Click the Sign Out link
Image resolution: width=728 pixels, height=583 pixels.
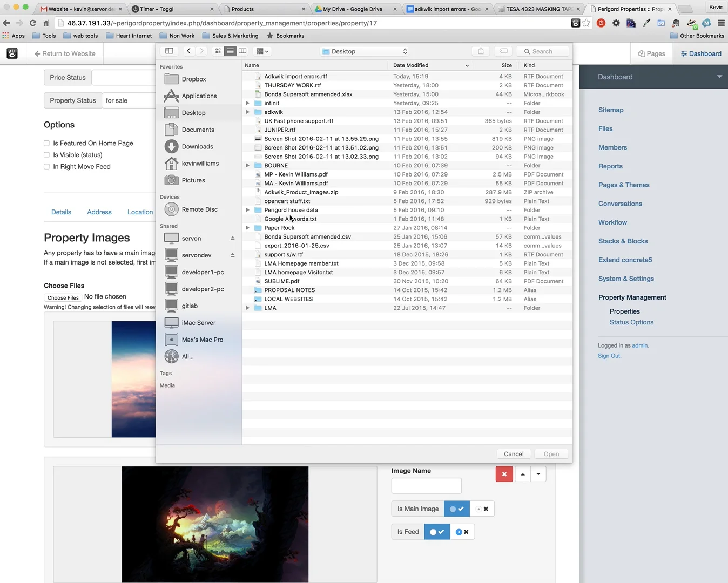tap(609, 356)
